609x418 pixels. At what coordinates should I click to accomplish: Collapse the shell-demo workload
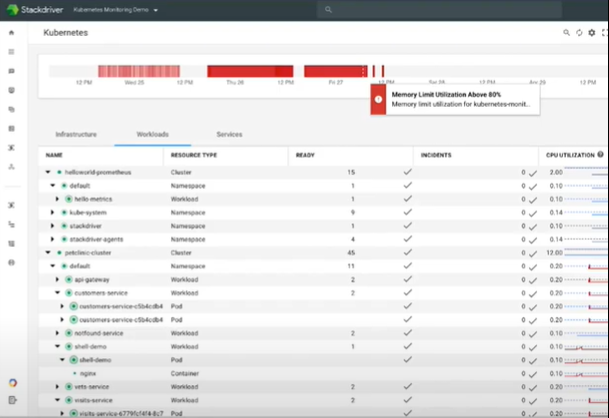coord(57,347)
